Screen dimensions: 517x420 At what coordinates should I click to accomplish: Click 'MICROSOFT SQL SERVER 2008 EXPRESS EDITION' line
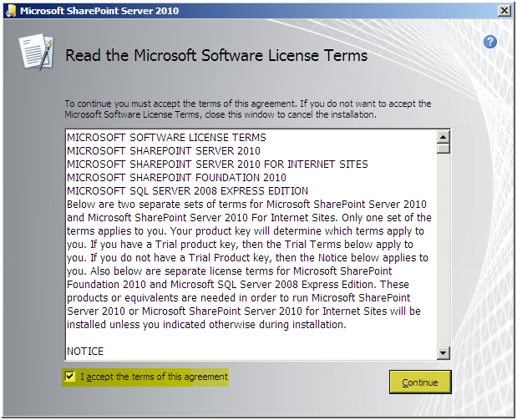tap(187, 190)
